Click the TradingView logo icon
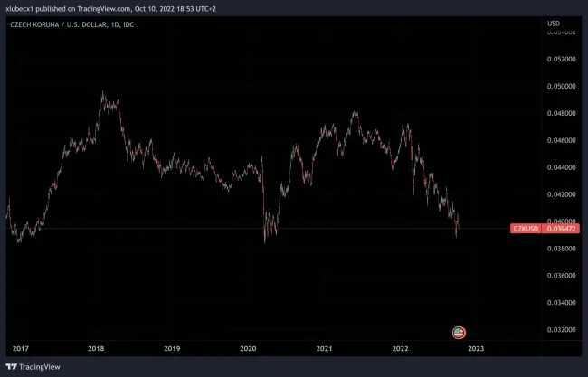Screen dimensions: 588x377 12,367
